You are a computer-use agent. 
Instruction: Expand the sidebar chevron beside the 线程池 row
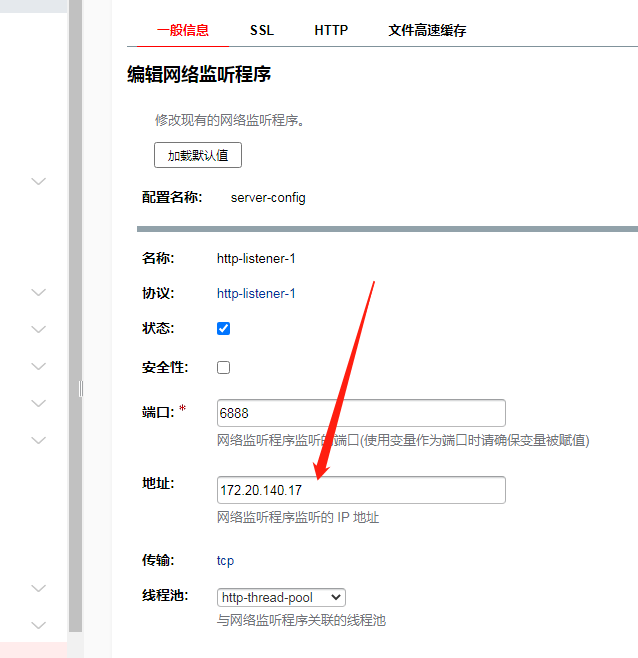point(39,588)
